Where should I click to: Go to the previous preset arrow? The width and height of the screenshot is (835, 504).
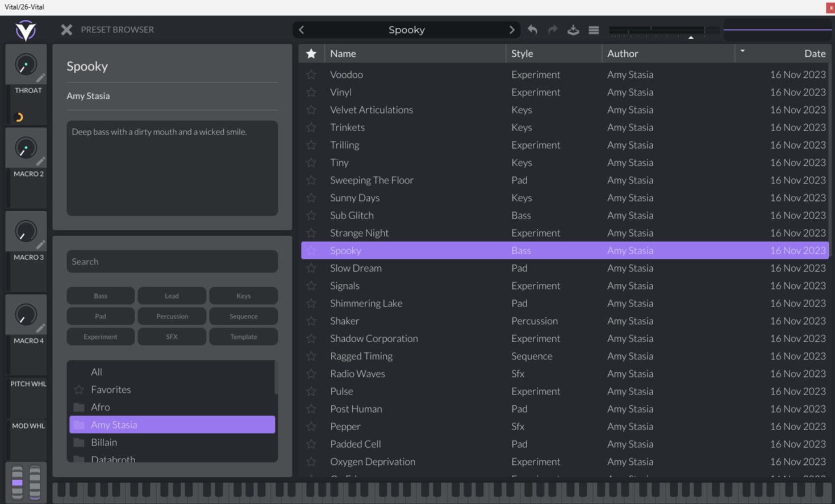pyautogui.click(x=302, y=30)
